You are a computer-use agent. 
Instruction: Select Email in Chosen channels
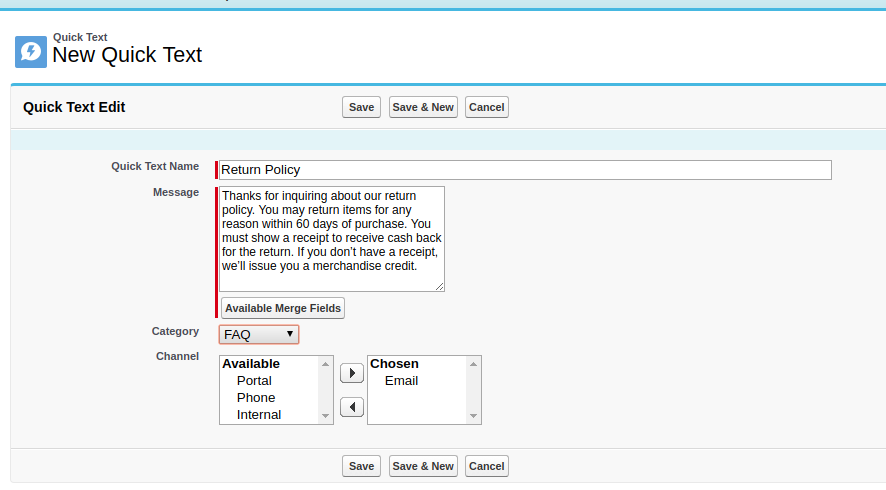click(x=401, y=381)
